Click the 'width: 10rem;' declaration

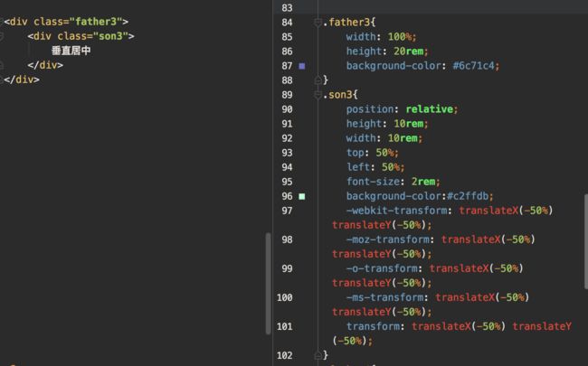coord(384,138)
